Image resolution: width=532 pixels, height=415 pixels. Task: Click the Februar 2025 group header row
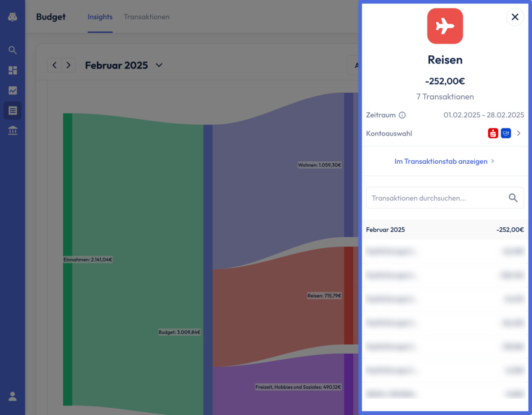(445, 230)
